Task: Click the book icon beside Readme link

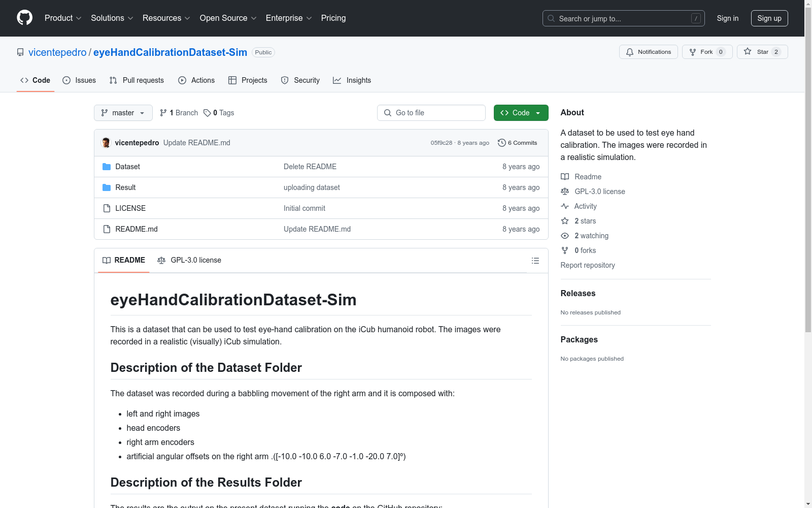Action: (565, 177)
